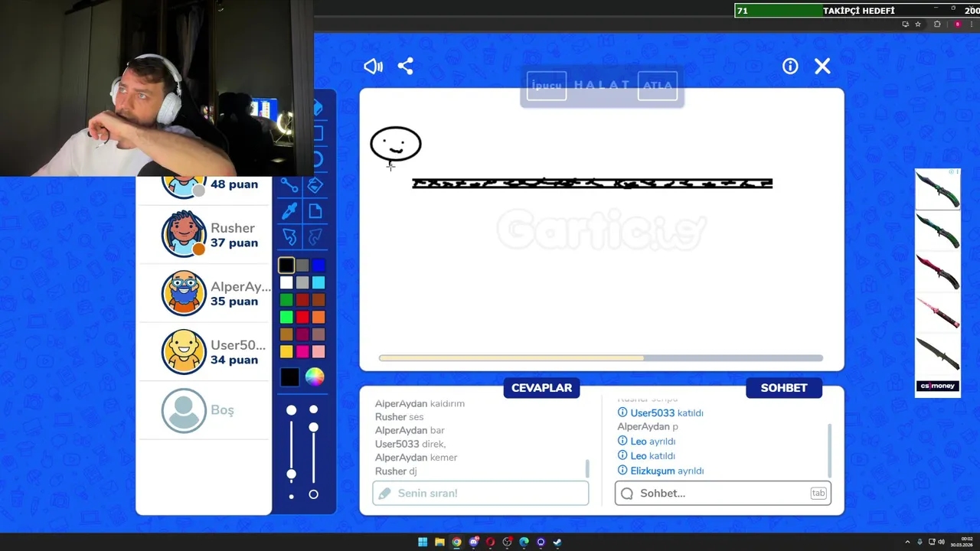Viewport: 980px width, 551px height.
Task: Open the browser extensions puzzle icon
Action: point(937,24)
